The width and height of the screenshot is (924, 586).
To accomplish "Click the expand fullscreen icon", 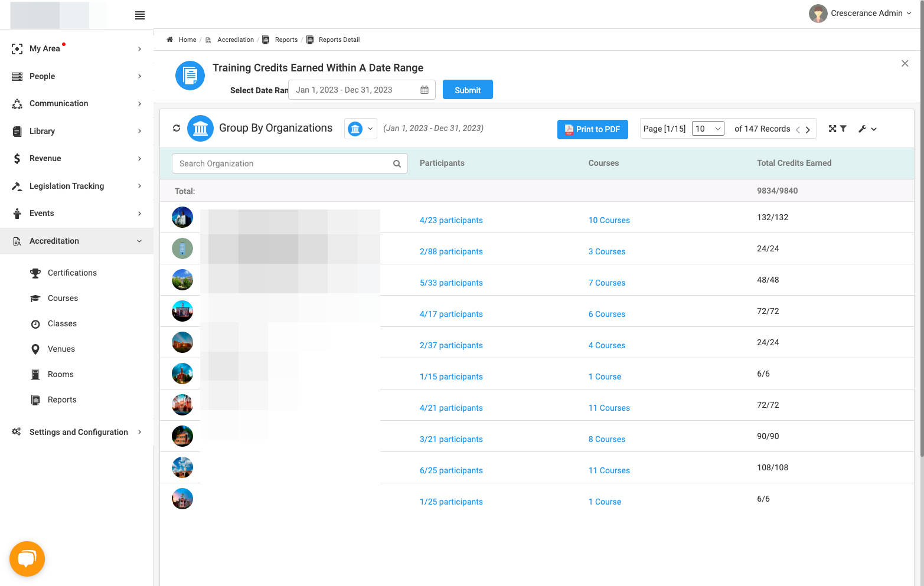I will point(832,129).
